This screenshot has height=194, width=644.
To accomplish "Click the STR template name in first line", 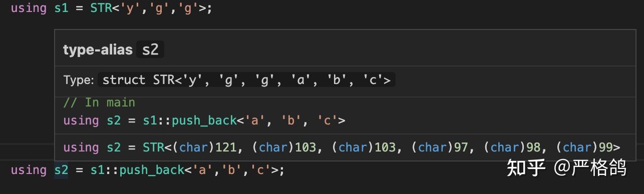I will (100, 8).
